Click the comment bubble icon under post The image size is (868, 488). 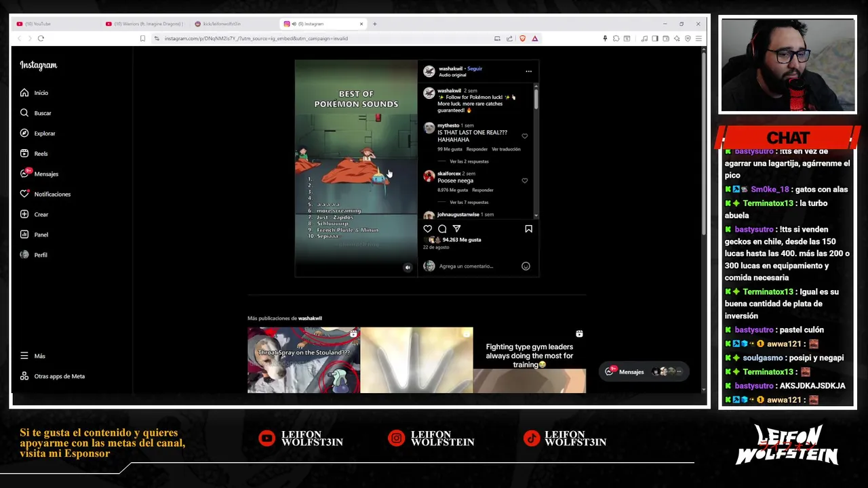442,229
